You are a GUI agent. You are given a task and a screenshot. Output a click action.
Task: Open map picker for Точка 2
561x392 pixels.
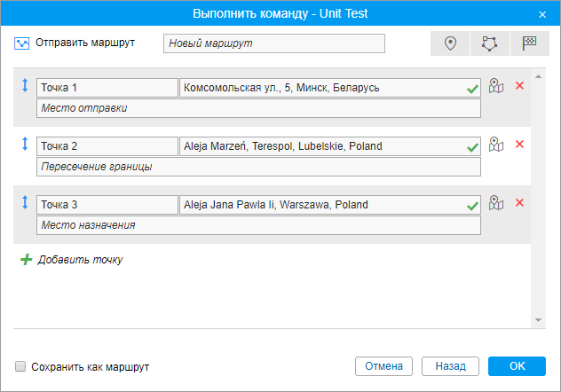(497, 145)
